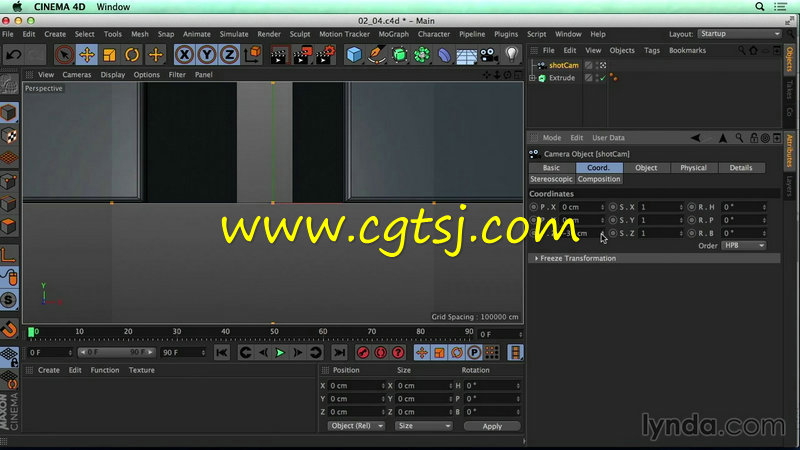Toggle P.X keyframe radio circle

[x=534, y=207]
